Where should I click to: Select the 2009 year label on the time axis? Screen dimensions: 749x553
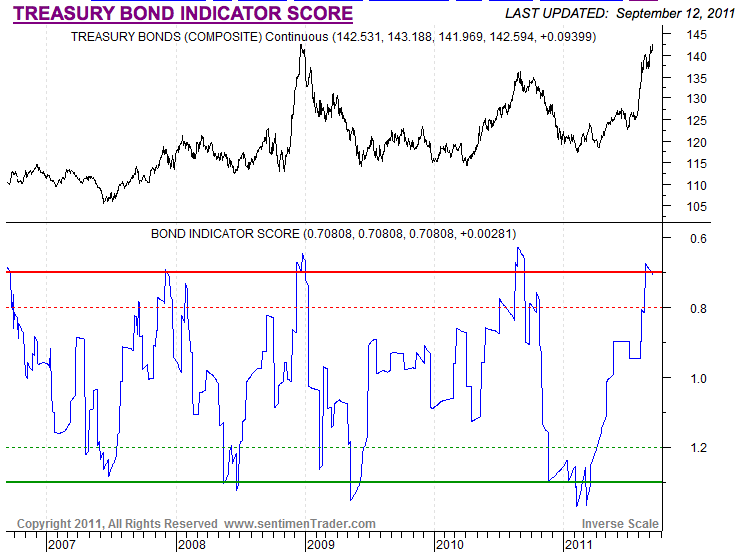pos(320,545)
